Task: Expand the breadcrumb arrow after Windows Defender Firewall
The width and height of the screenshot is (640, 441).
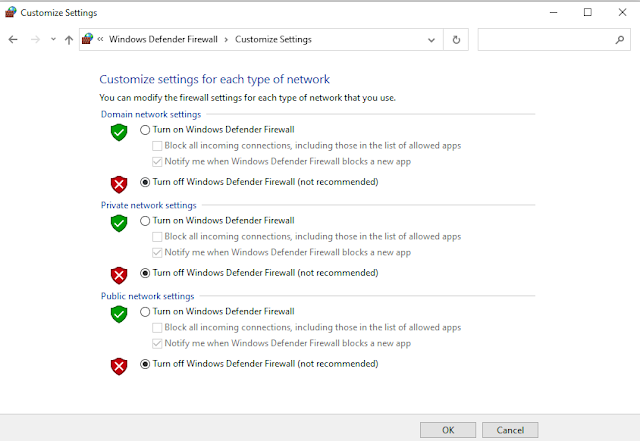Action: 226,40
